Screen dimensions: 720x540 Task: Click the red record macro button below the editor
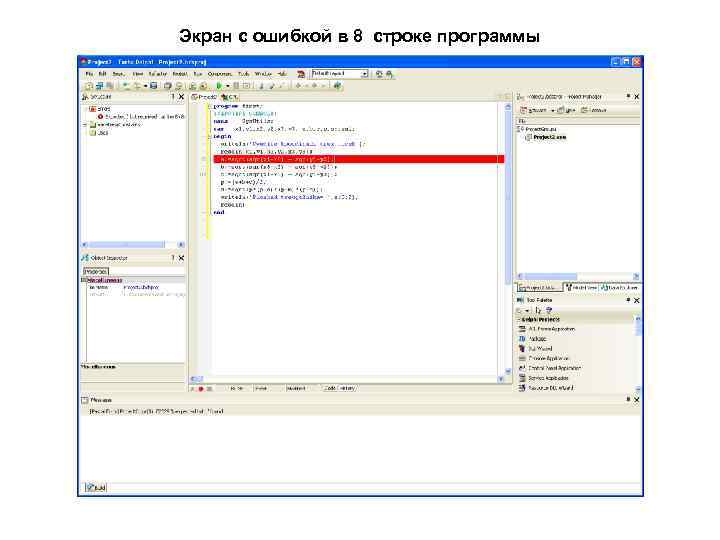(x=201, y=389)
